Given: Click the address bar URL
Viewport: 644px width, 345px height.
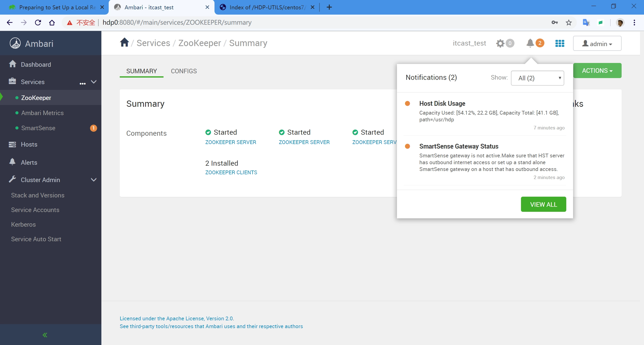Looking at the screenshot, I should point(177,22).
